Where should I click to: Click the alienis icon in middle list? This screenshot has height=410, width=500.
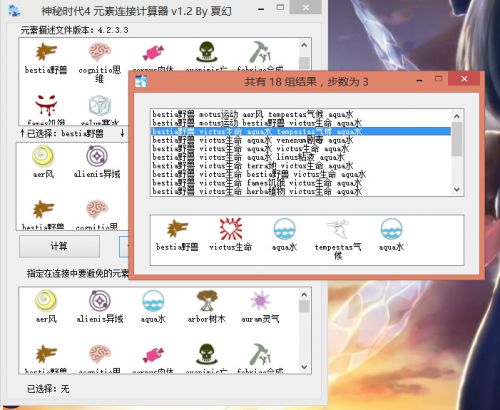pyautogui.click(x=97, y=156)
